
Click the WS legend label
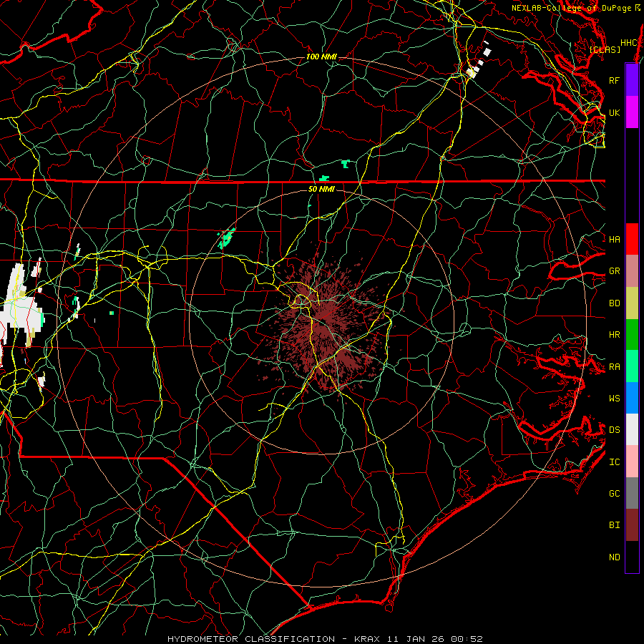pyautogui.click(x=614, y=399)
